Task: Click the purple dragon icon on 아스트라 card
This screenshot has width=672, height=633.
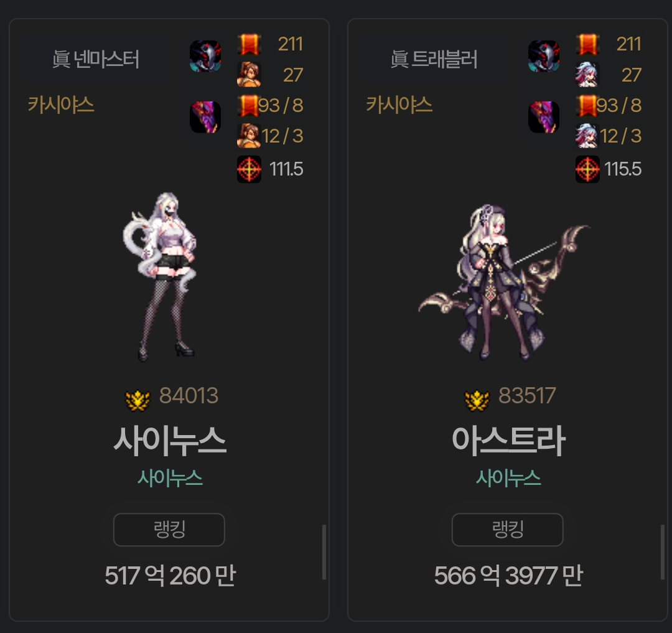Action: pyautogui.click(x=543, y=117)
